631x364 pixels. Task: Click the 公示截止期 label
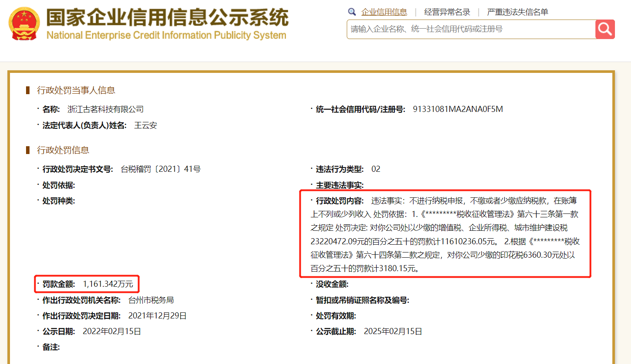click(x=336, y=331)
